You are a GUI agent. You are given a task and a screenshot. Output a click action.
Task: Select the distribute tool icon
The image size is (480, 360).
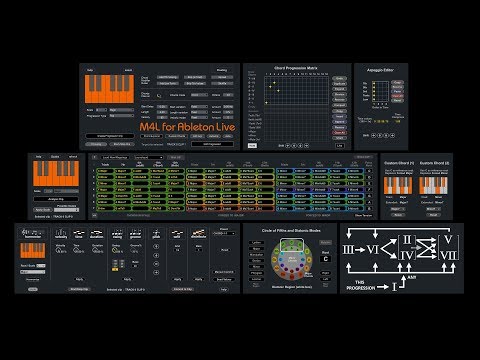pos(198,233)
